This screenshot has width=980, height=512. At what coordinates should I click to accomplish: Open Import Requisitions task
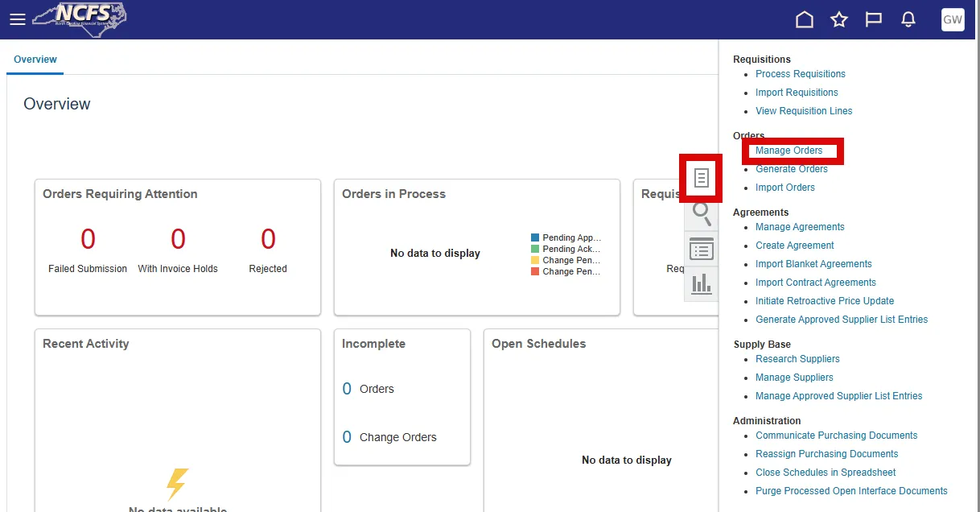[x=797, y=93]
